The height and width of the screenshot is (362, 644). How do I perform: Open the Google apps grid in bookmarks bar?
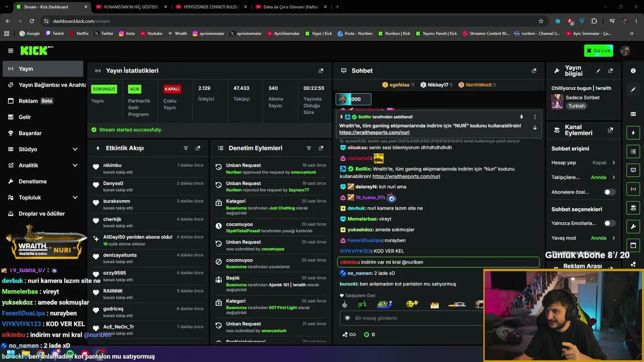[x=7, y=34]
